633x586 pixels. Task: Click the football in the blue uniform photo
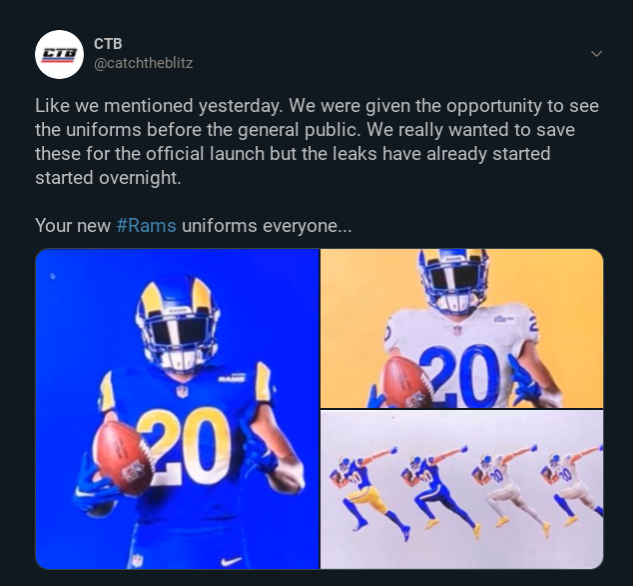click(124, 458)
